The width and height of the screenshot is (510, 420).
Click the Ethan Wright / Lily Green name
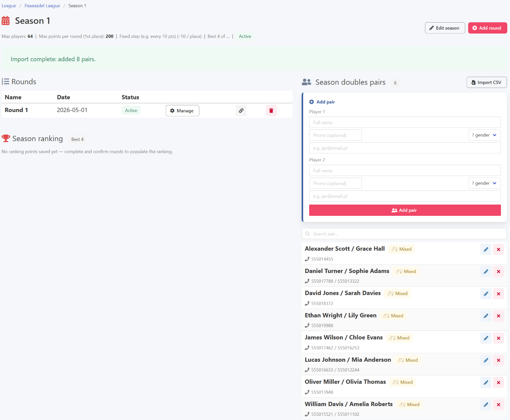pos(340,315)
